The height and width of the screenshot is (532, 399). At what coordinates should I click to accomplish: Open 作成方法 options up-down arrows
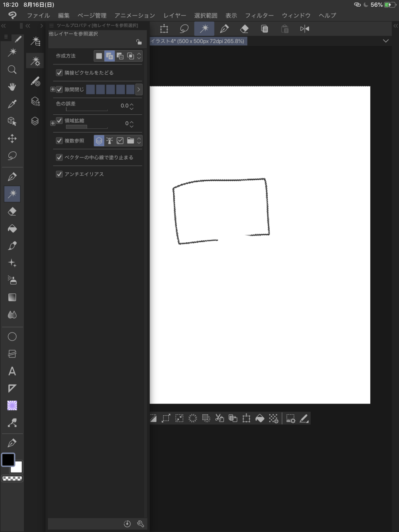point(139,56)
